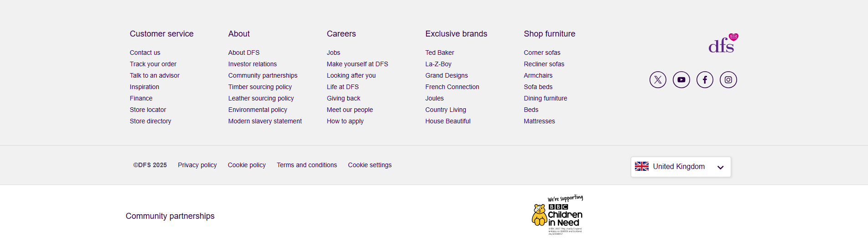This screenshot has height=243, width=868.
Task: Expand the United Kingdom country dropdown
Action: coord(681,167)
